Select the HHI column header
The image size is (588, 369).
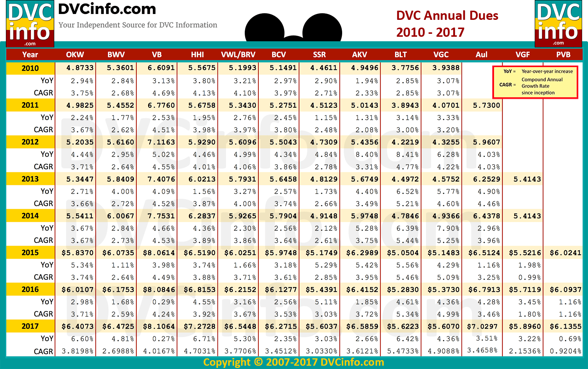197,55
